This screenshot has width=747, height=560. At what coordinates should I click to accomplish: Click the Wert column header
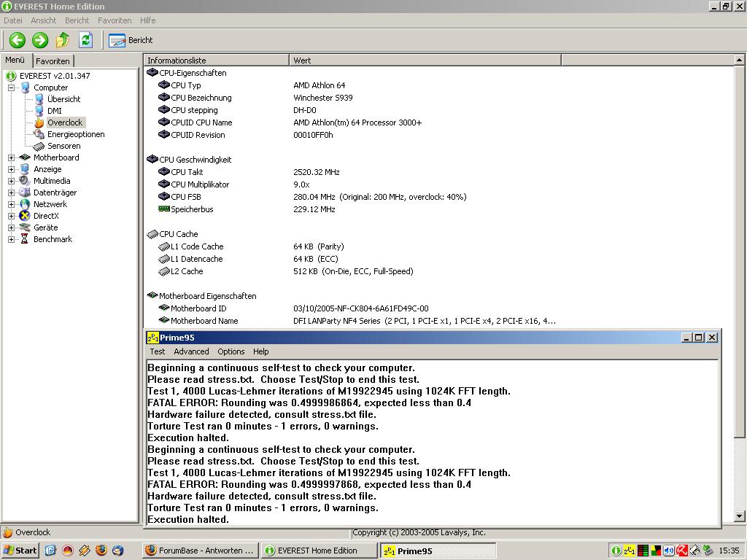425,61
